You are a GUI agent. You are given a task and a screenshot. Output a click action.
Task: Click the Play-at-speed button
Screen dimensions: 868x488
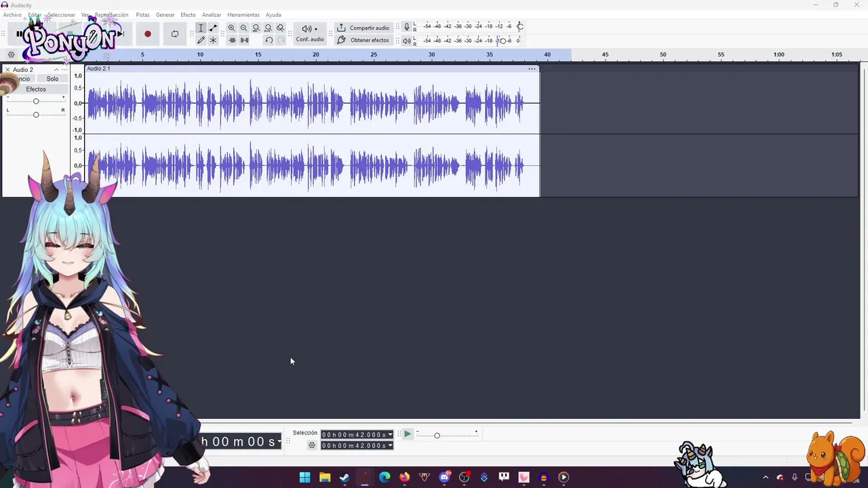pyautogui.click(x=407, y=434)
